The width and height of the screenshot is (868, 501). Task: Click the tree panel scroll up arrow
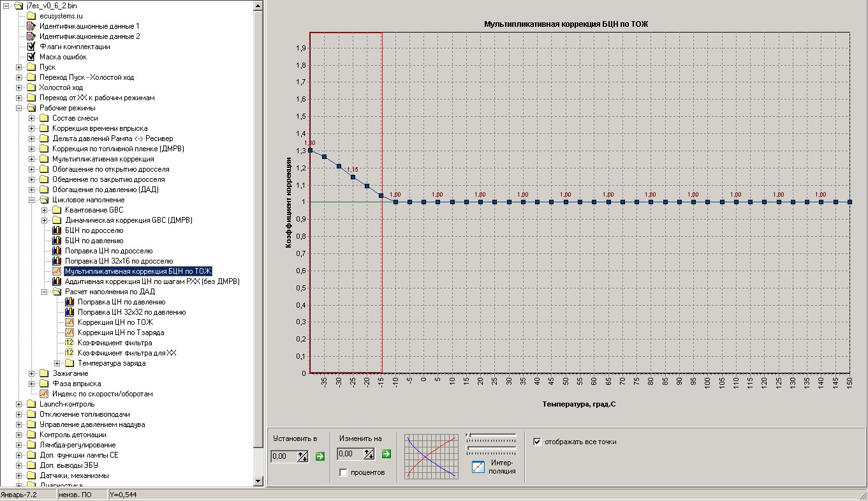[258, 6]
